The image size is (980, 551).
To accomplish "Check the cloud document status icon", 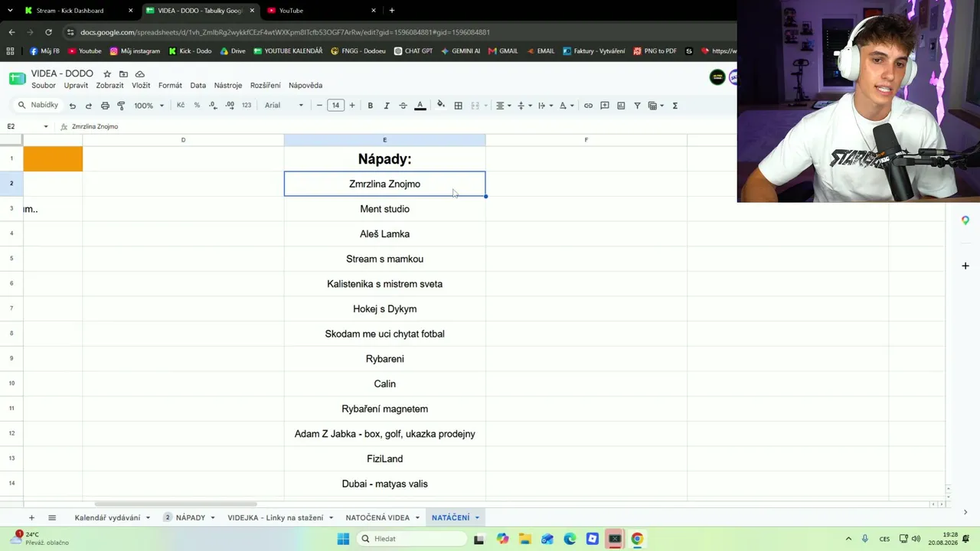I will [139, 74].
